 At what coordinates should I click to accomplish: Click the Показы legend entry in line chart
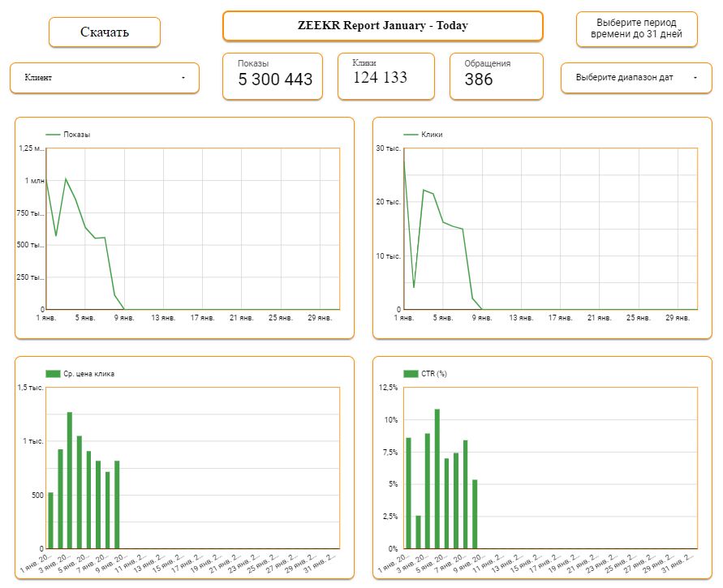pos(68,135)
